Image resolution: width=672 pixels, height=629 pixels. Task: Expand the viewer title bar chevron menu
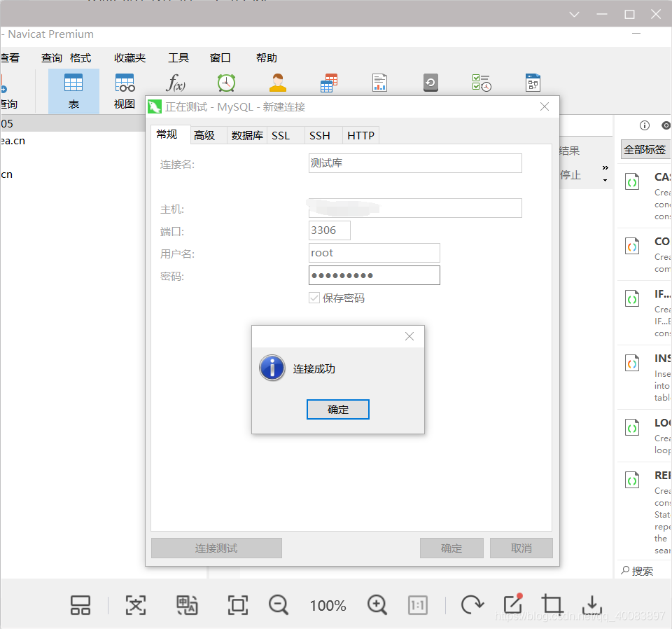pos(574,15)
